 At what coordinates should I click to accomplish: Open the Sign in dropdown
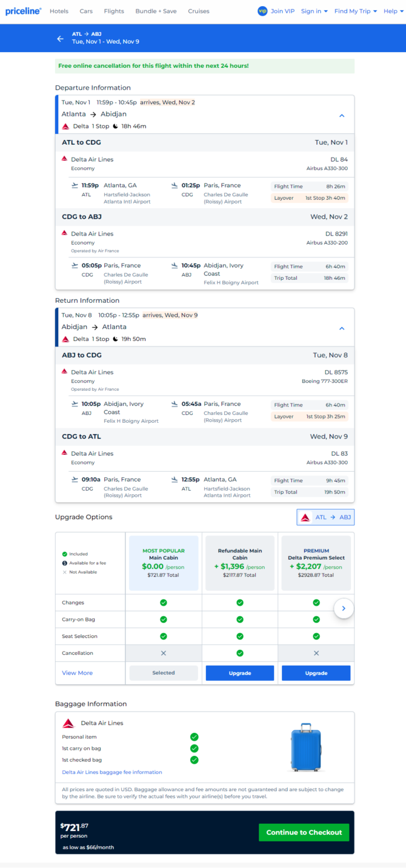tap(314, 11)
